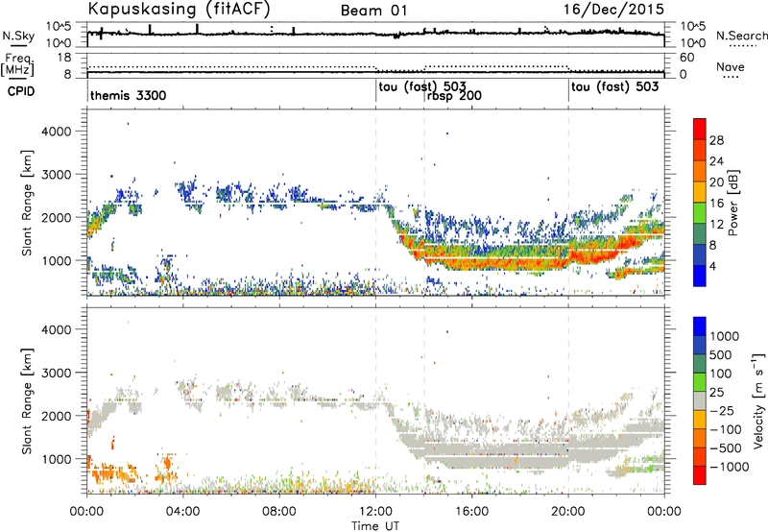Image resolution: width=768 pixels, height=532 pixels.
Task: Click 'Slant Range [km]' label of power panel
Action: click(27, 203)
